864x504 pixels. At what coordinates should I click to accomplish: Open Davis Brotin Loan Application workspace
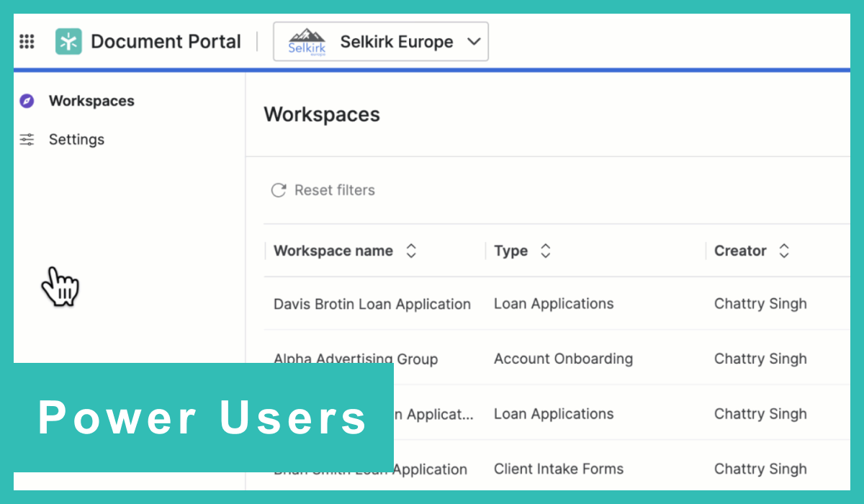pyautogui.click(x=372, y=304)
